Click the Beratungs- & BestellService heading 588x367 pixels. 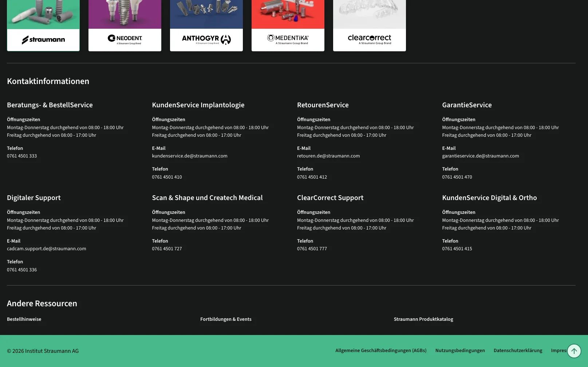[x=50, y=105]
